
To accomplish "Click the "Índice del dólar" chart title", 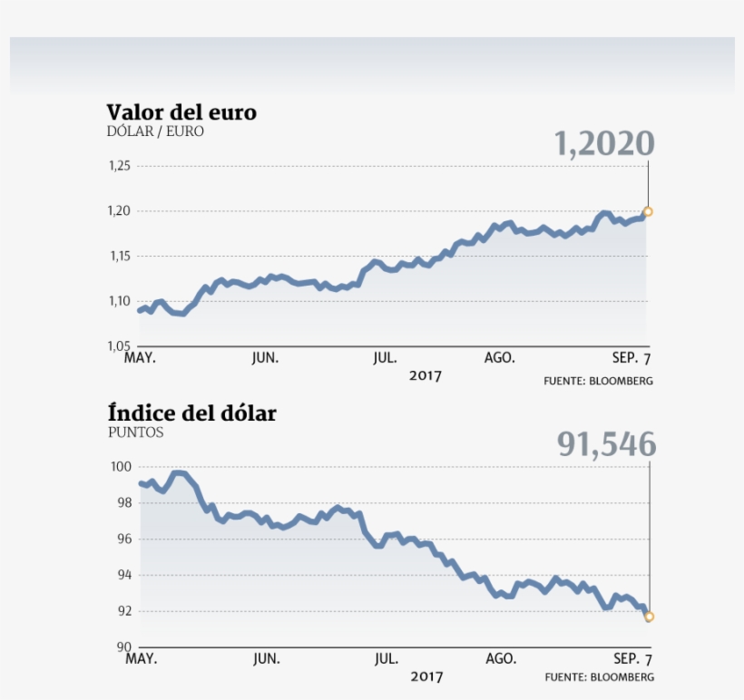I will click(x=191, y=414).
